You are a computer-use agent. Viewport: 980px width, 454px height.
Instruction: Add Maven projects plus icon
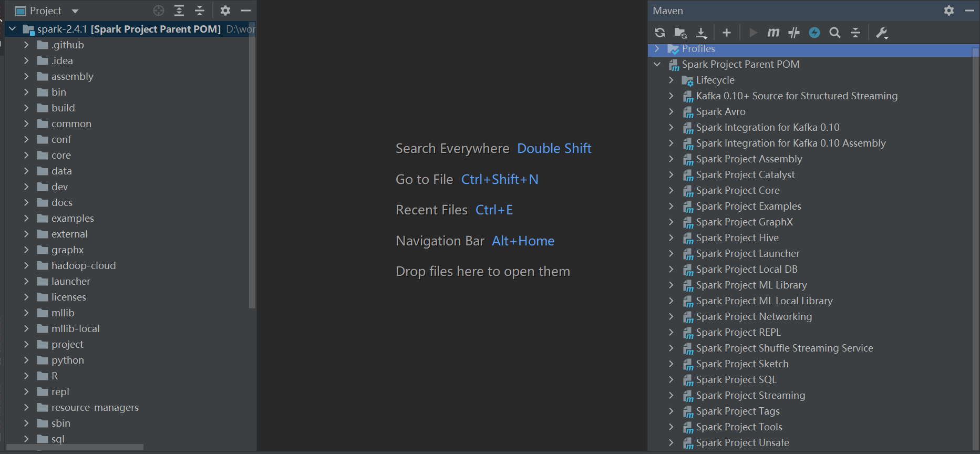pos(727,33)
